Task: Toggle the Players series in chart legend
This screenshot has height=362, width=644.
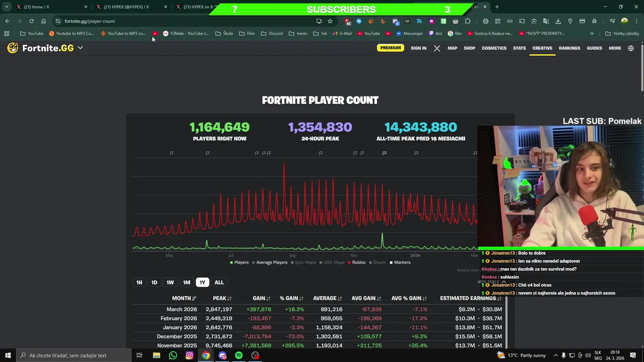Action: 239,262
